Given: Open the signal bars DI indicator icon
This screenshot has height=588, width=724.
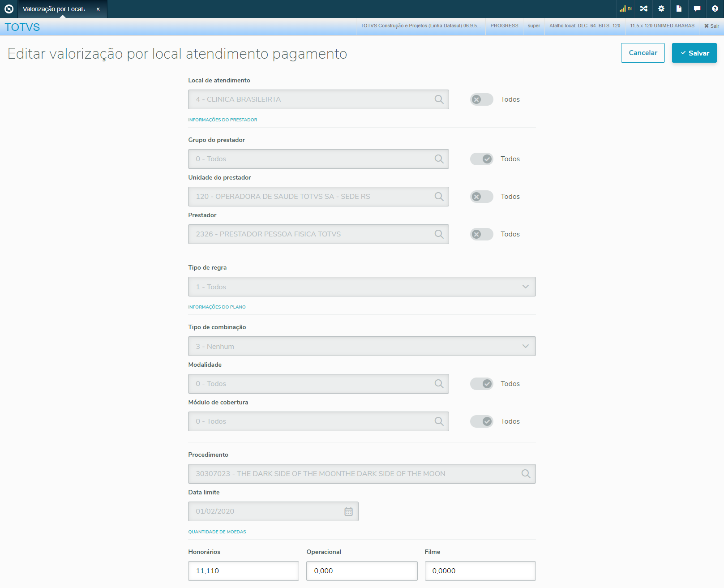Looking at the screenshot, I should click(625, 9).
